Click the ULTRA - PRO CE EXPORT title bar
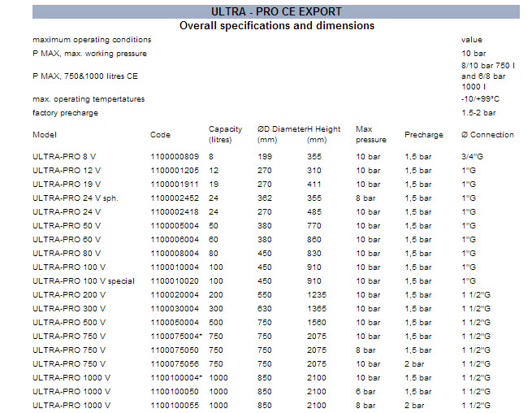 [276, 11]
